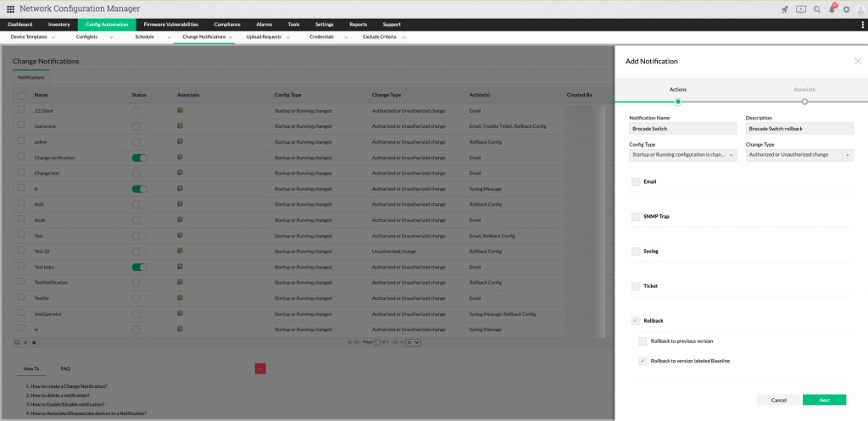Expand the Device Templates submenu
Screen dimensions: 868x421
[x=33, y=37]
